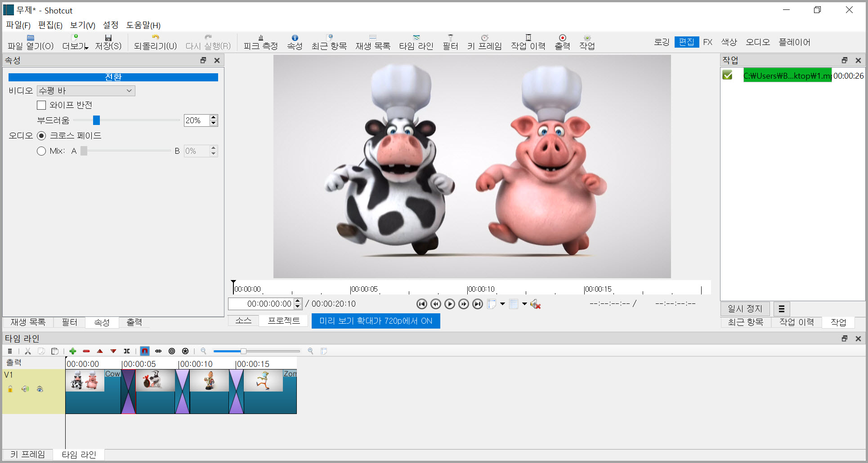Select the 크로스 페이드 audio radio button
The image size is (868, 463).
click(x=41, y=136)
